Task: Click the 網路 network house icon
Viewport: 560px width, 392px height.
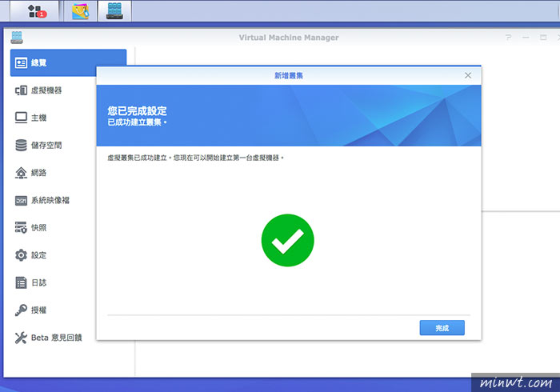Action: point(21,173)
